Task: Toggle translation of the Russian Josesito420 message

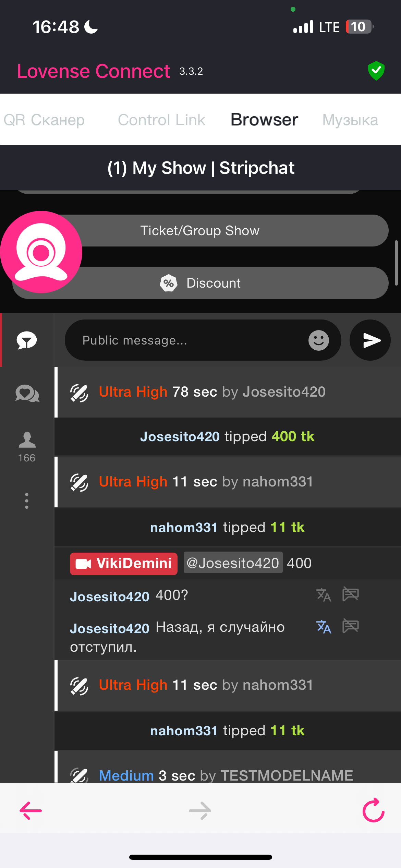Action: pyautogui.click(x=324, y=627)
